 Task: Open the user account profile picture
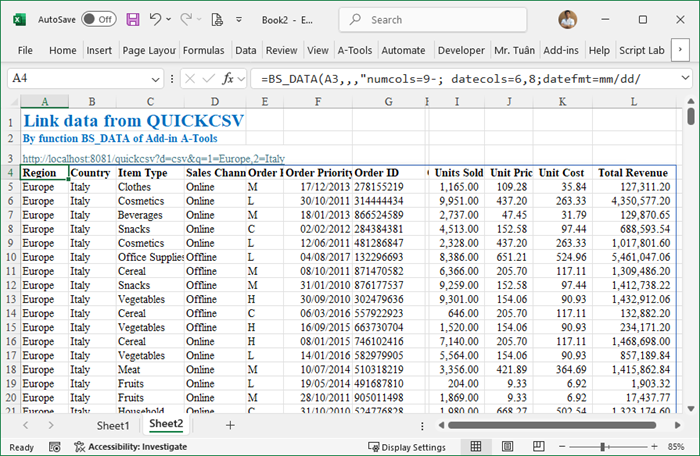567,20
